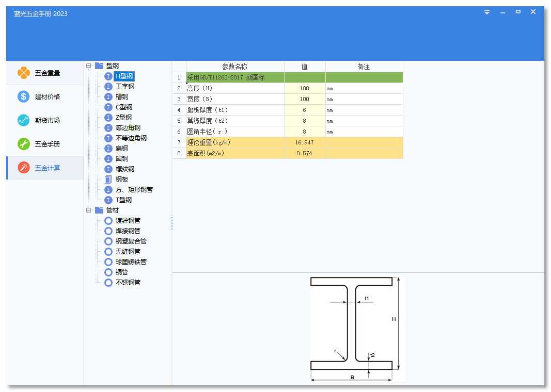Switch to 期货市场 section
This screenshot has width=551, height=392.
pyautogui.click(x=48, y=120)
